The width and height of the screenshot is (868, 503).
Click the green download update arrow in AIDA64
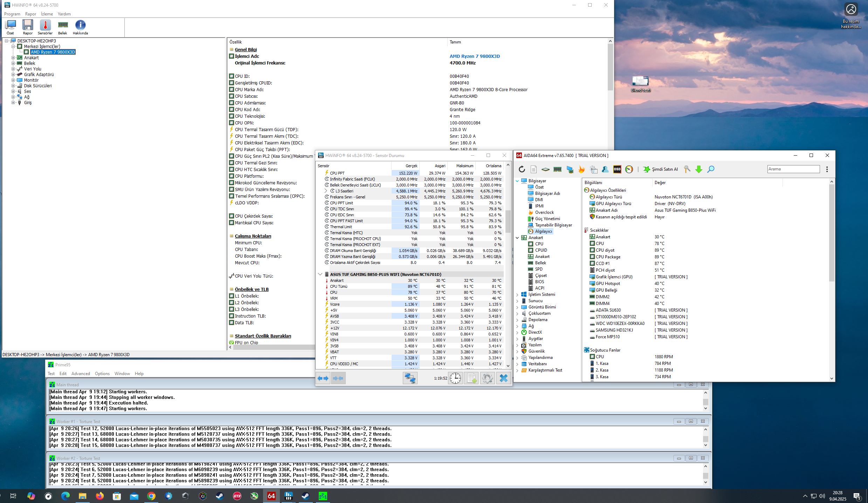click(x=699, y=169)
